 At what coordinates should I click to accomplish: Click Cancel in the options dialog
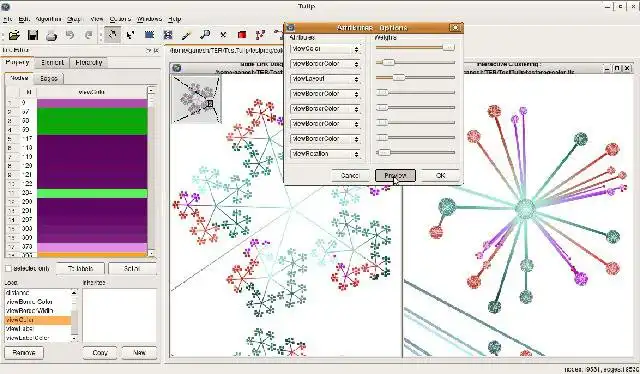click(x=350, y=176)
